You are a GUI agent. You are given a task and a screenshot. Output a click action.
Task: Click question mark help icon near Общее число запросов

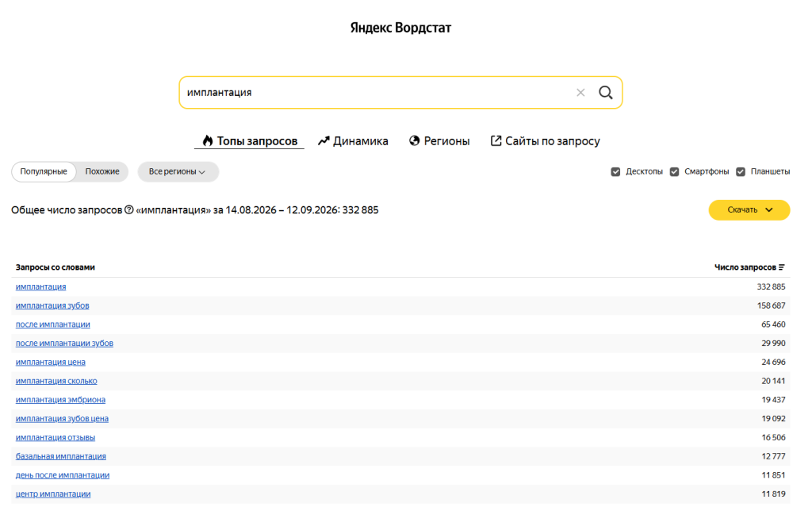click(x=129, y=210)
